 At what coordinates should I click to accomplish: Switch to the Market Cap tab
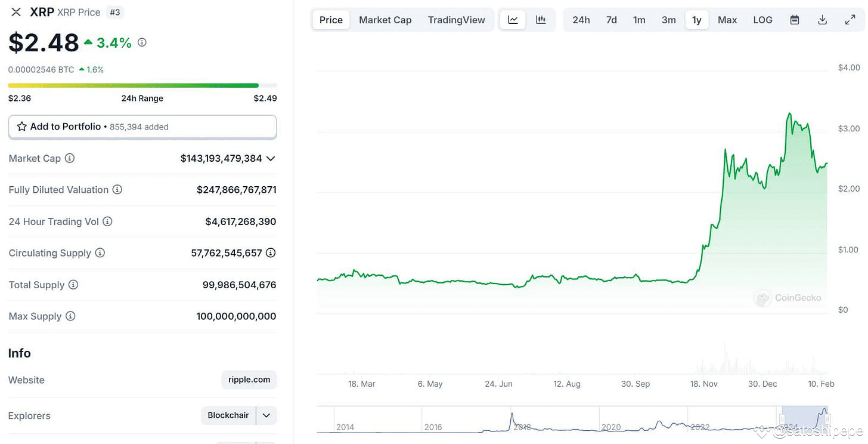(385, 20)
